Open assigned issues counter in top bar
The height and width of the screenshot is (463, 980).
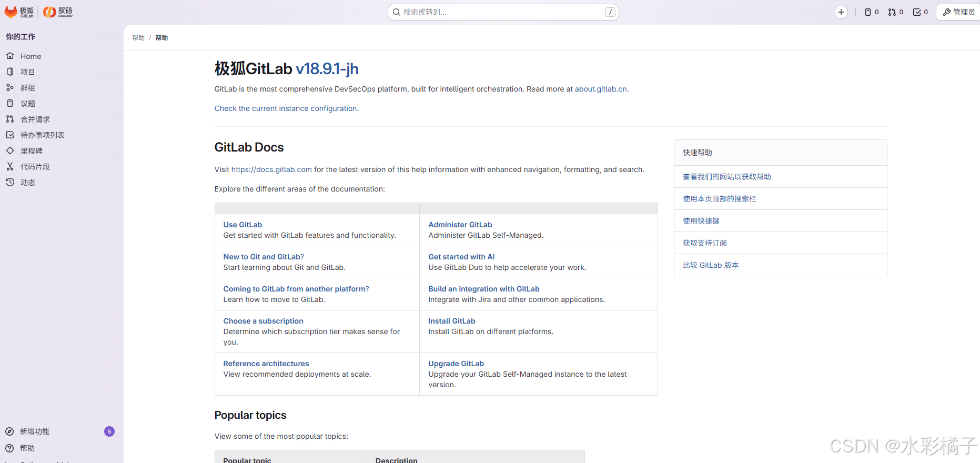[x=872, y=12]
